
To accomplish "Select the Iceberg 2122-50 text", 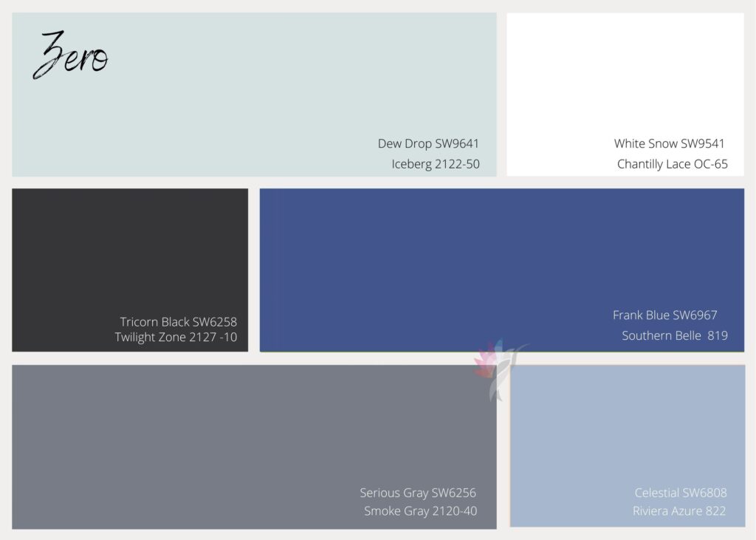I will point(436,164).
